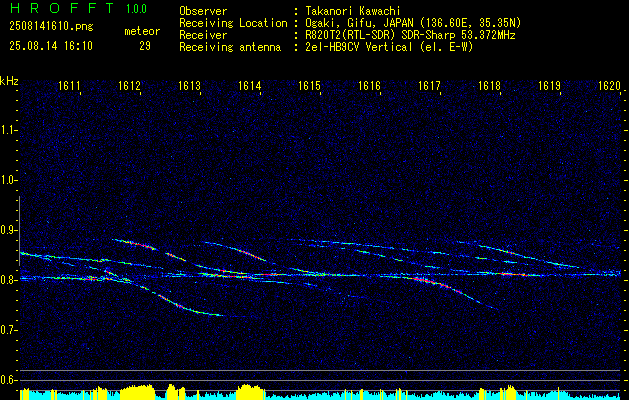Click the 0.7 kHz axis label

8,330
